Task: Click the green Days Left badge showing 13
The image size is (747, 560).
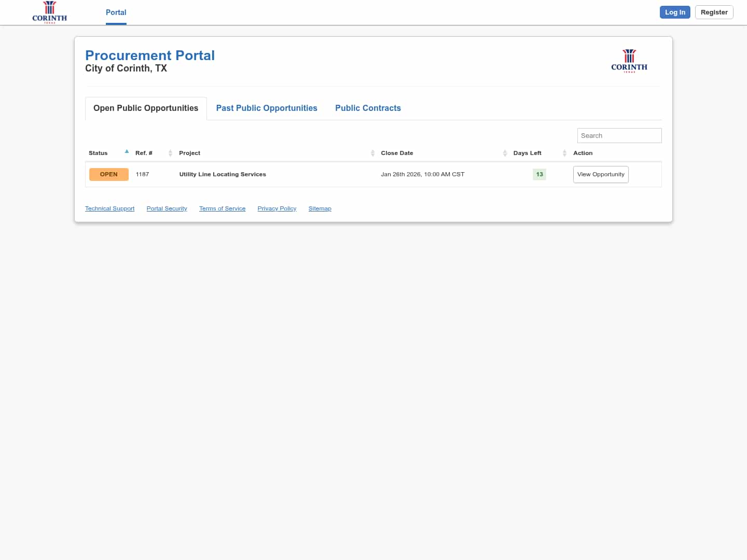Action: tap(539, 174)
